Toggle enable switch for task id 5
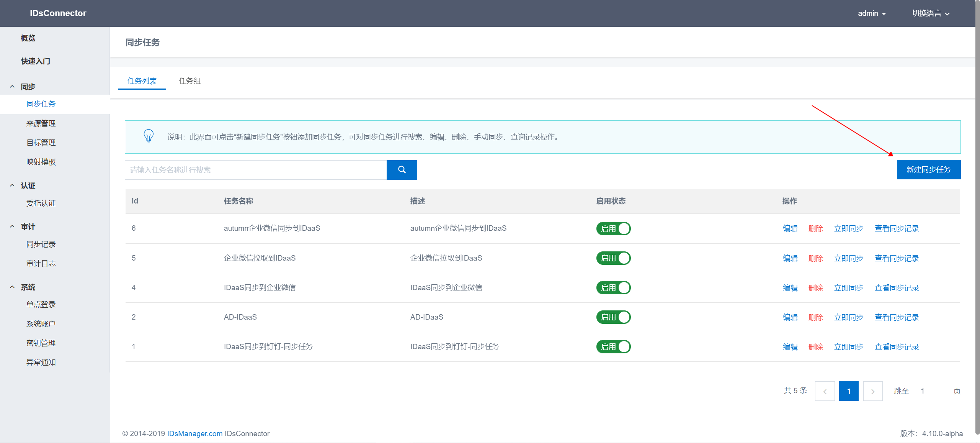This screenshot has width=980, height=443. 613,258
